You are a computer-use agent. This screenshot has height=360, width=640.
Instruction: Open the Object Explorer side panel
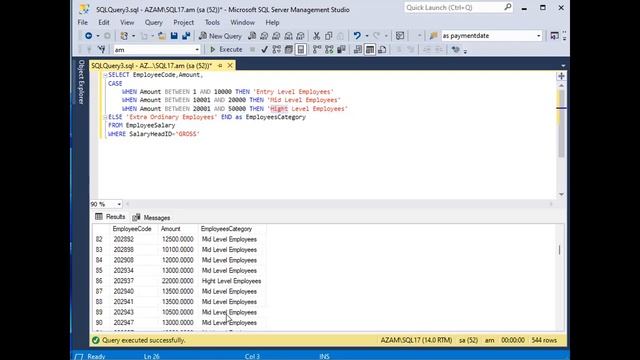81,82
